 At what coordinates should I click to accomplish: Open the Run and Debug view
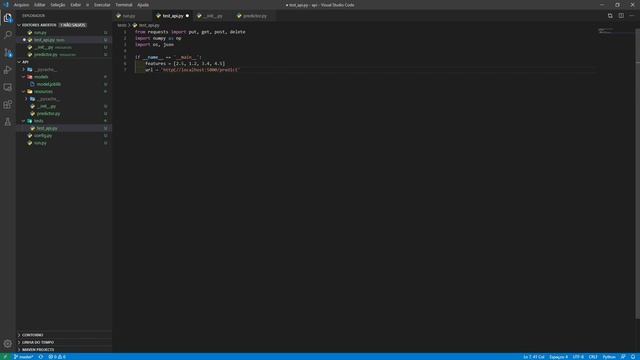coord(8,70)
